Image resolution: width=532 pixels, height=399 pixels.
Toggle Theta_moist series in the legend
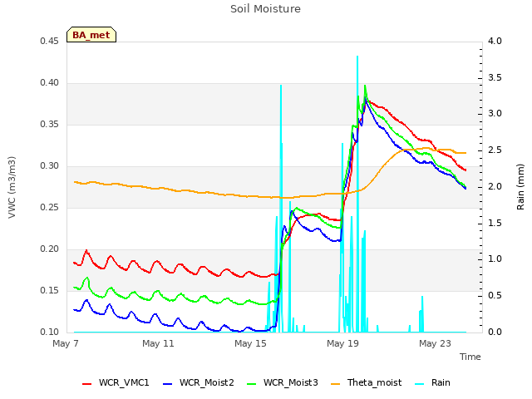tap(366, 382)
